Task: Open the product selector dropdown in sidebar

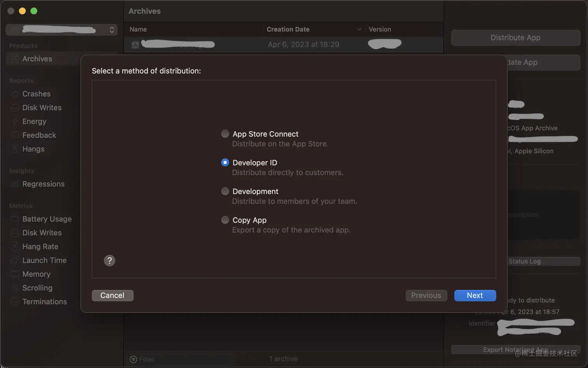Action: [x=61, y=30]
